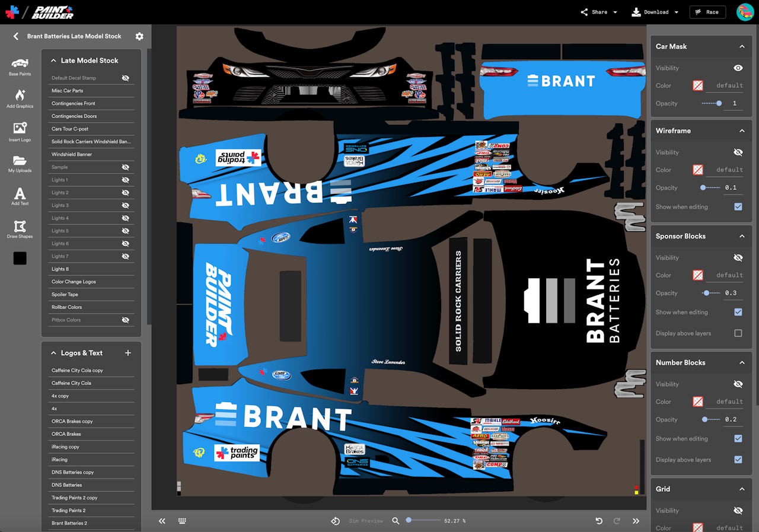Click the Trading Paints logo in header
This screenshot has height=532, width=759.
click(12, 12)
